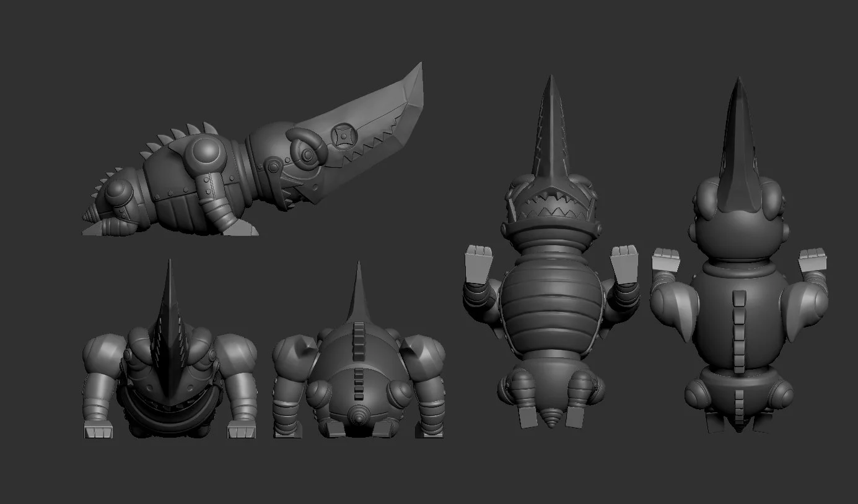This screenshot has height=504, width=858.
Task: Click the front-facing crouching view of the model
Action: (170, 350)
